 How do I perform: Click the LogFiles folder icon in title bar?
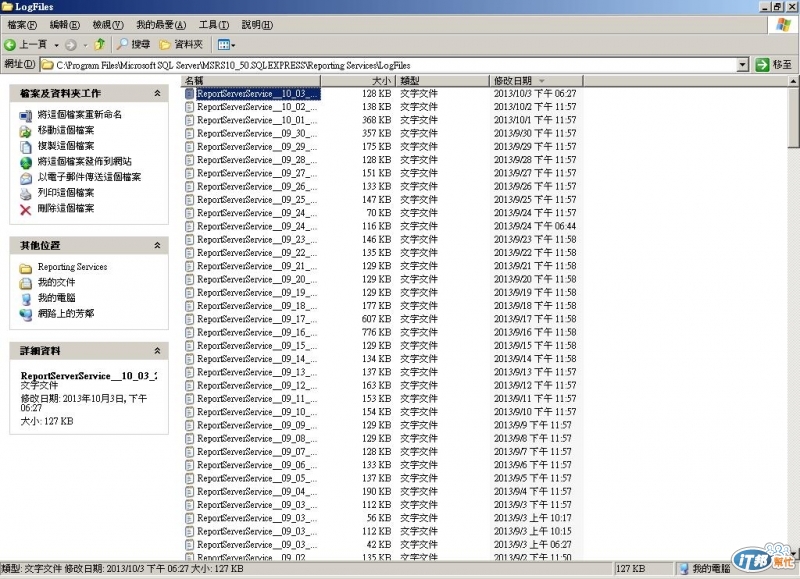7,7
